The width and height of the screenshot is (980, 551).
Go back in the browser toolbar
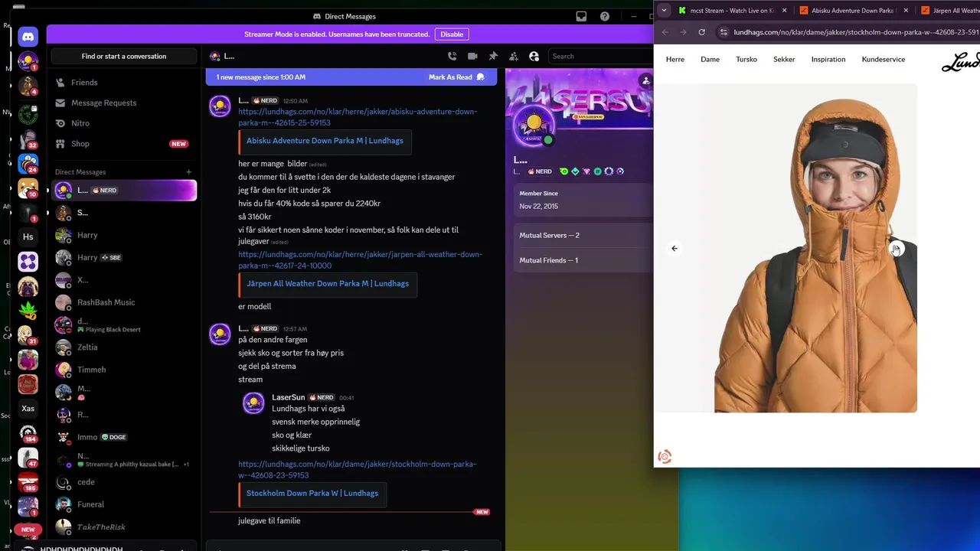tap(665, 32)
